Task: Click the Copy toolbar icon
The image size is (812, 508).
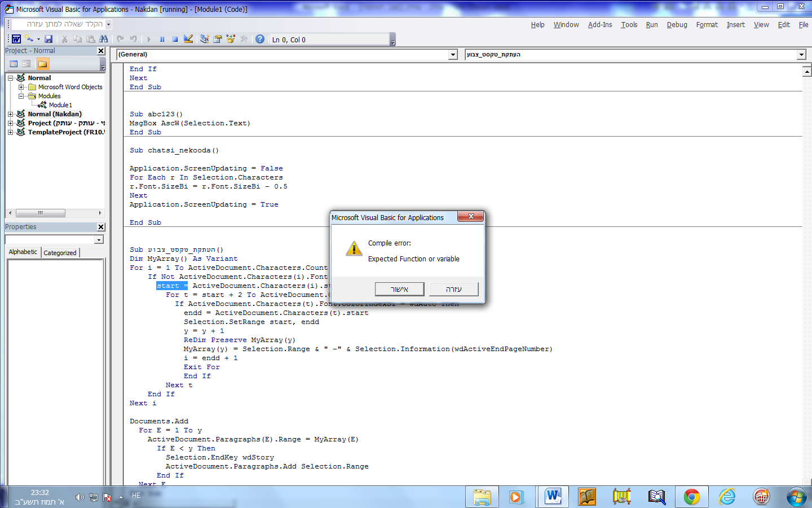Action: pos(77,39)
